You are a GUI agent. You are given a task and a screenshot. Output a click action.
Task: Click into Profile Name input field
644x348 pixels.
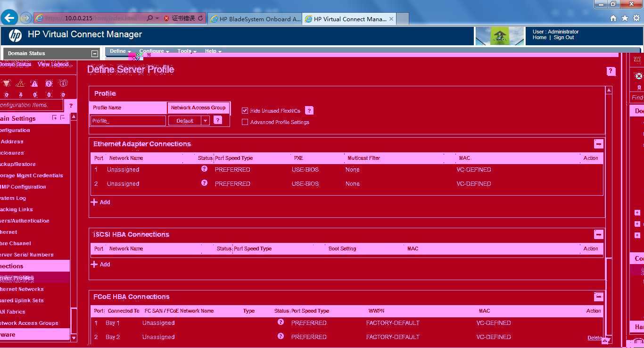128,121
